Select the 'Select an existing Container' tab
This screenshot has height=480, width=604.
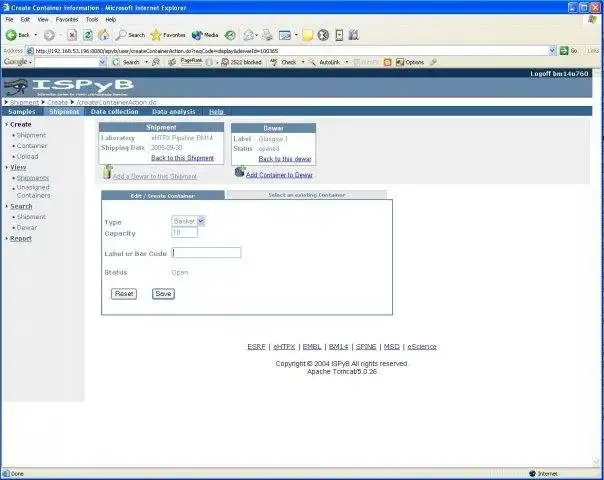coord(307,195)
